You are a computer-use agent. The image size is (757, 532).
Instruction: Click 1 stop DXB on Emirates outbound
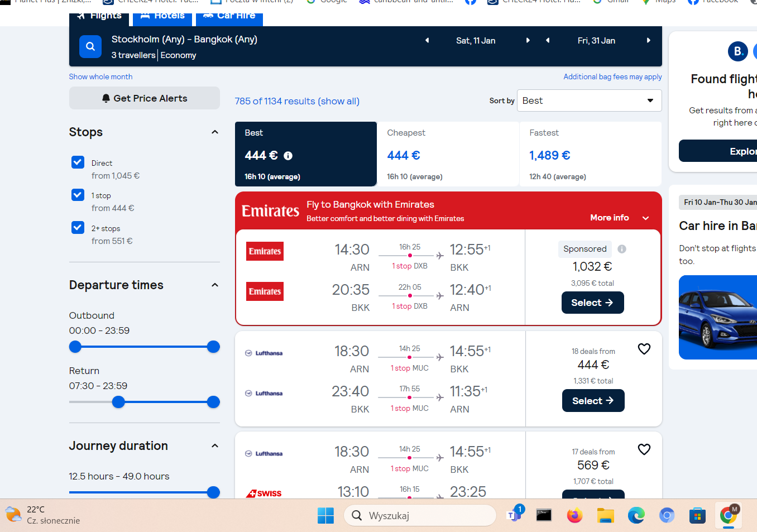[410, 266]
